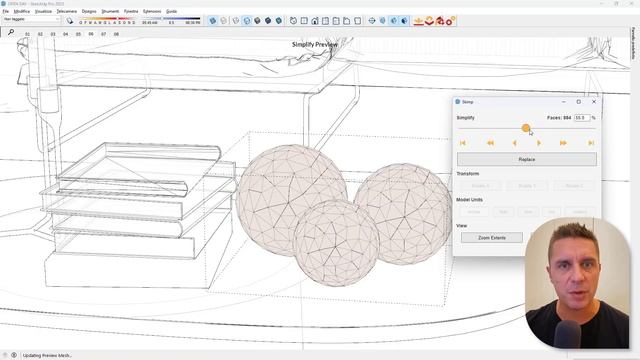Click the shadows toggle icon beside months bar
The image size is (640, 360).
[70, 20]
